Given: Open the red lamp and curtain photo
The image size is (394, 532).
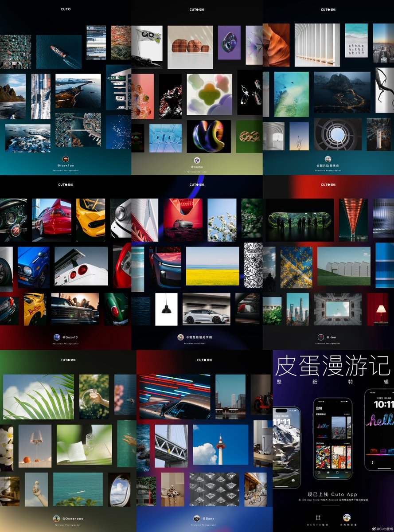Looking at the screenshot, I should coord(381,309).
